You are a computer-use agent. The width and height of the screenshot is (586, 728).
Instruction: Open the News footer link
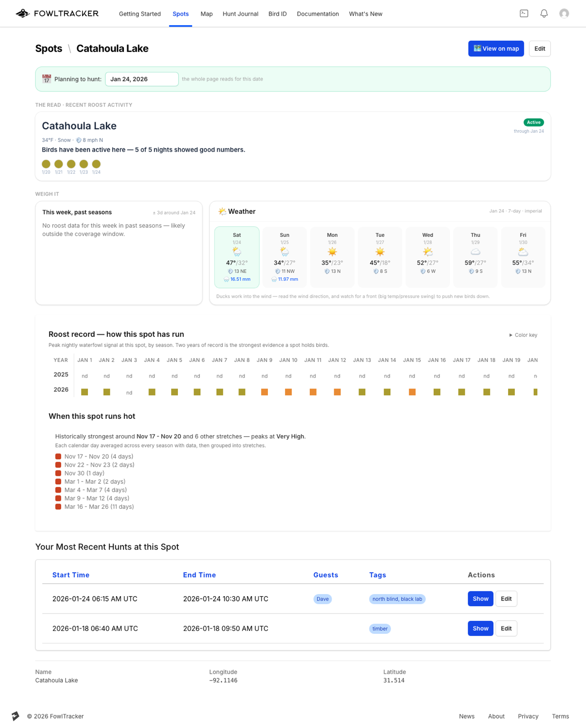pyautogui.click(x=467, y=716)
